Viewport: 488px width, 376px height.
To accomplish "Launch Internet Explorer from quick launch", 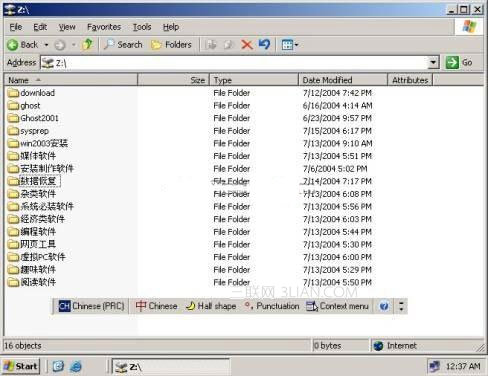I will click(76, 366).
